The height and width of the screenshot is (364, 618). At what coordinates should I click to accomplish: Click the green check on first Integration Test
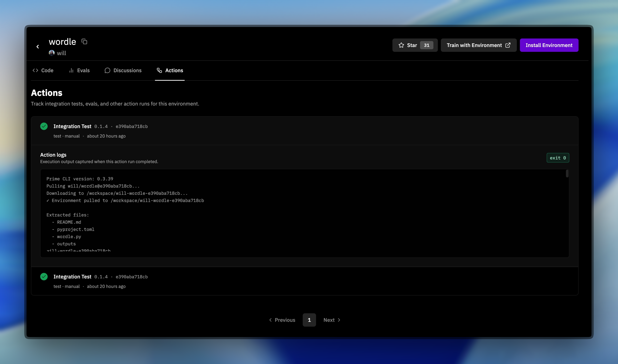tap(44, 126)
